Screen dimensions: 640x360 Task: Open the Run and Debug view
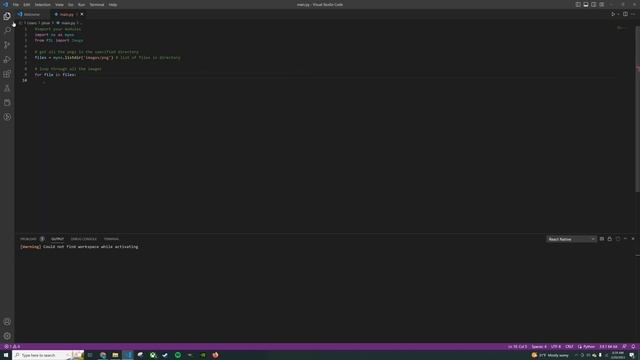click(x=7, y=60)
